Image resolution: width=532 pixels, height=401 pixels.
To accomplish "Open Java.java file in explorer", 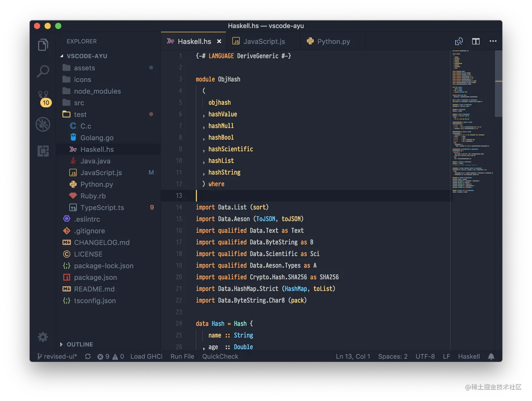I will [108, 161].
